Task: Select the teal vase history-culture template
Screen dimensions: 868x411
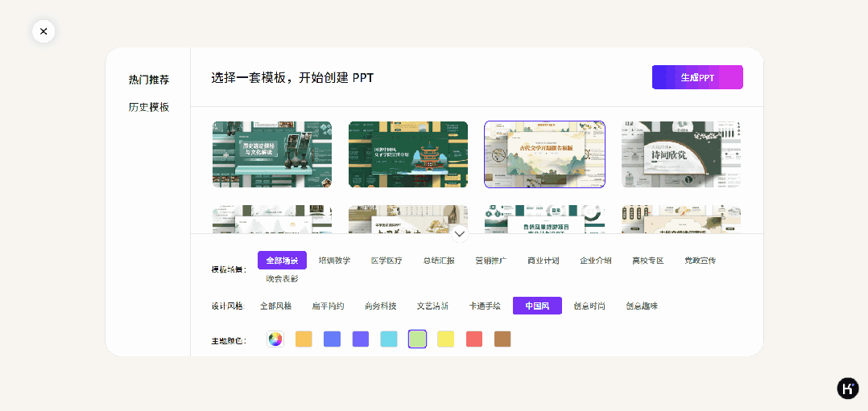Action: pos(272,154)
